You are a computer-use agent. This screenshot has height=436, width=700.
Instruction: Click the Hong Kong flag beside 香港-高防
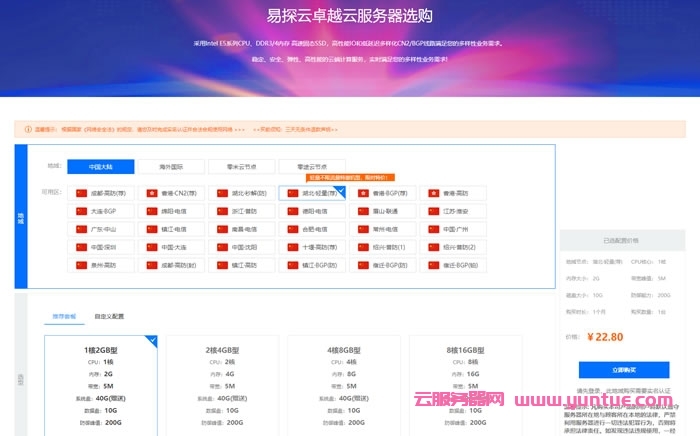tap(434, 193)
